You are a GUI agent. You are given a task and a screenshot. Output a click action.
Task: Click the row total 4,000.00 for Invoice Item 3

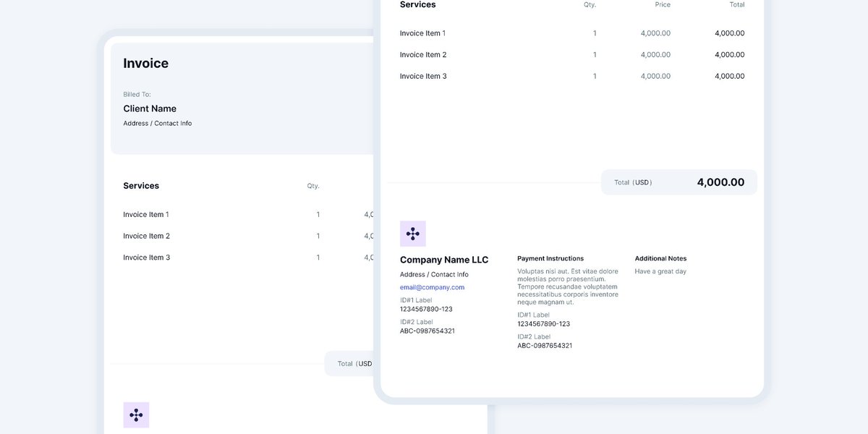pyautogui.click(x=729, y=76)
